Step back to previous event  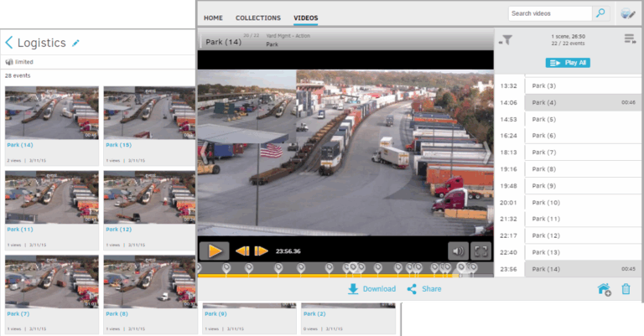click(x=242, y=251)
